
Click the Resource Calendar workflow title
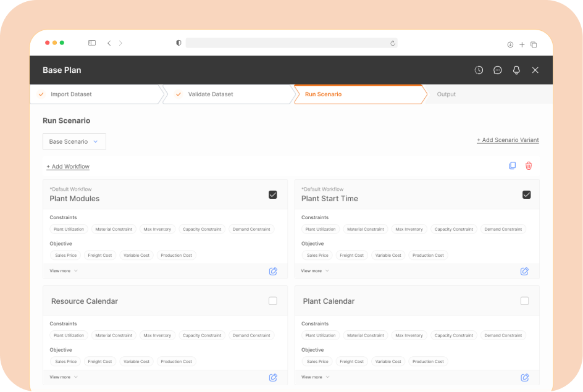click(x=85, y=301)
